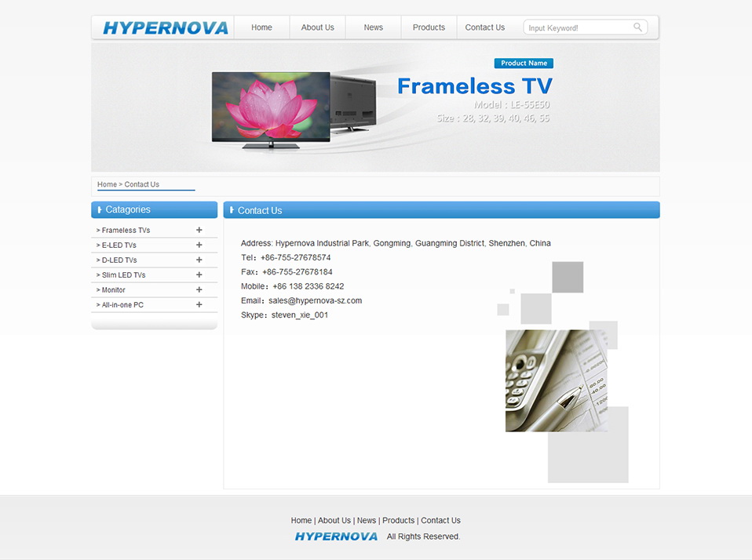Viewport: 752px width, 560px height.
Task: Click the Size : 28, 32, 39 banner text
Action: (493, 118)
